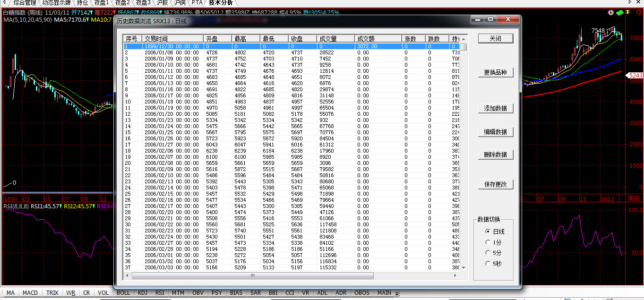
Task: Click the 关闭 button
Action: tap(495, 38)
